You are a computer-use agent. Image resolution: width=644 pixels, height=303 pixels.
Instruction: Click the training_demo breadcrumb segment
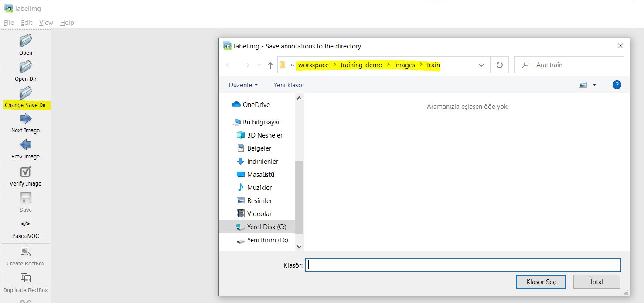(361, 65)
